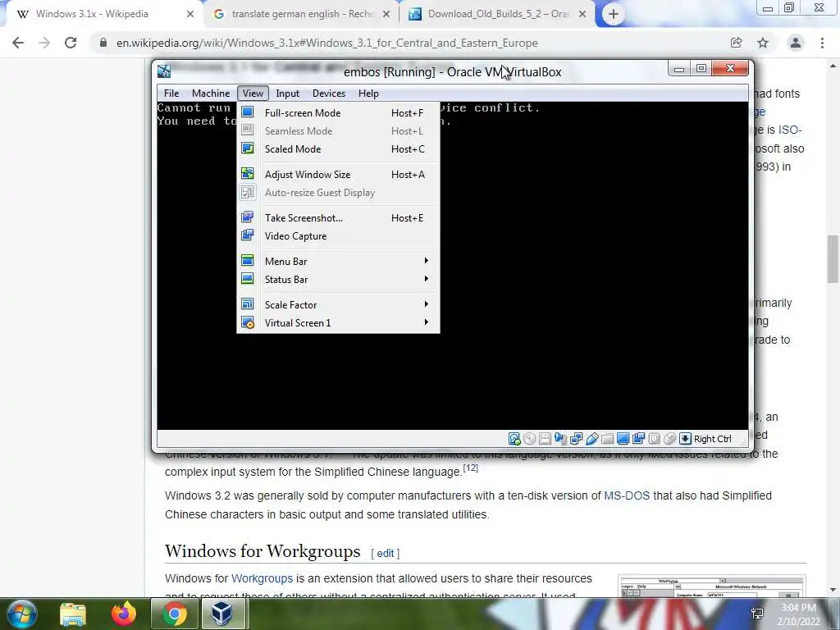Screen dimensions: 840x630
Task: Open the File menu in VirtualBox
Action: 171,94
